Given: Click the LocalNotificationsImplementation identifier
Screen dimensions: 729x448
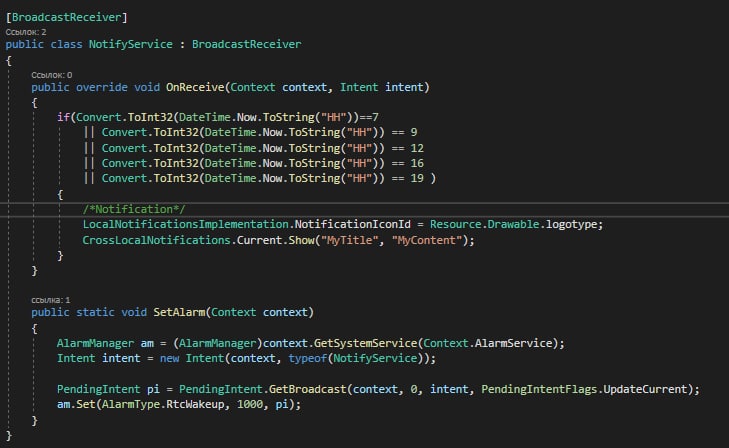Looking at the screenshot, I should click(186, 224).
